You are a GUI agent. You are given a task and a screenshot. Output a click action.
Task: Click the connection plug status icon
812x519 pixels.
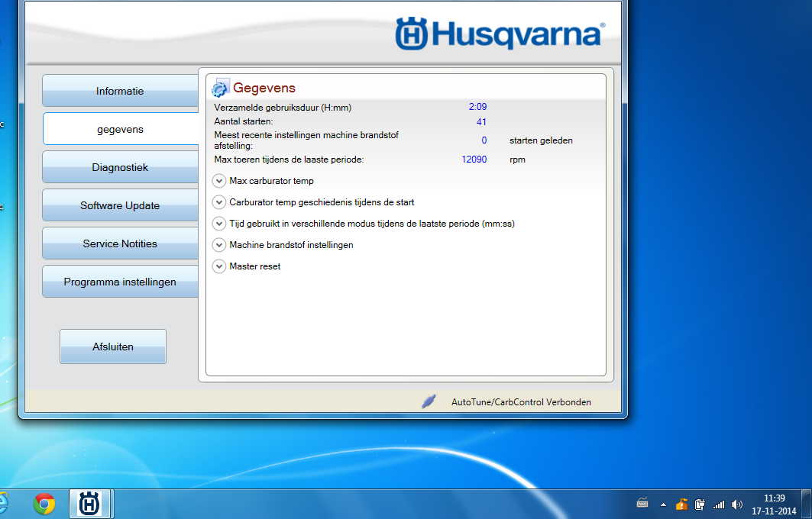[429, 401]
